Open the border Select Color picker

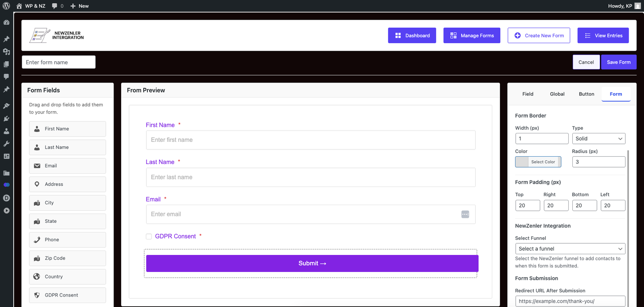538,162
